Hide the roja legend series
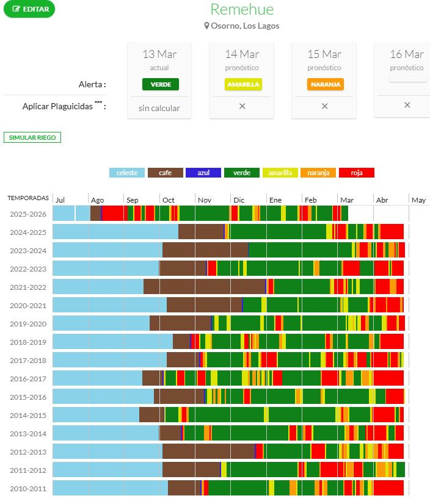430x504 pixels. pos(357,173)
